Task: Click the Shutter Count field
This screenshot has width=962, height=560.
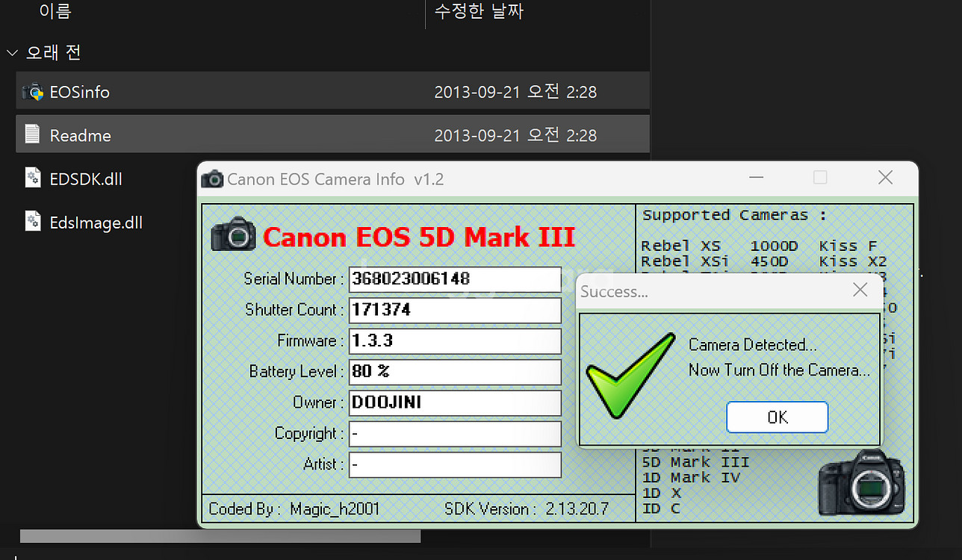Action: [x=454, y=310]
